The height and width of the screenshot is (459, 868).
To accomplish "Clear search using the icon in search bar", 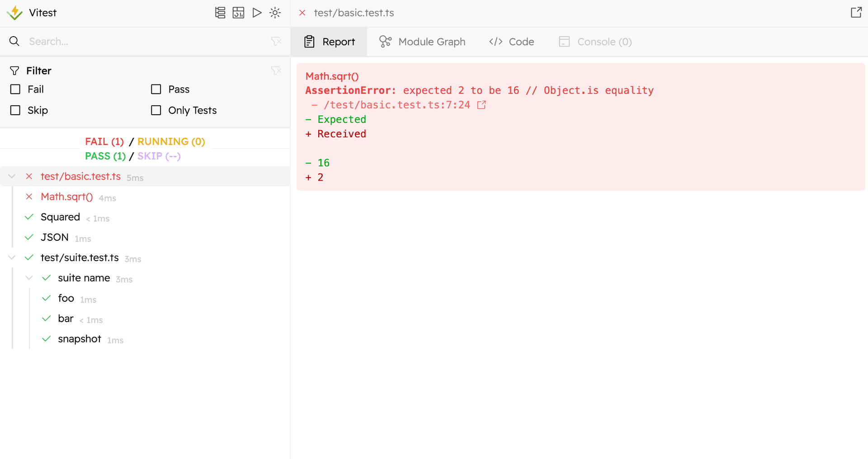I will (276, 42).
